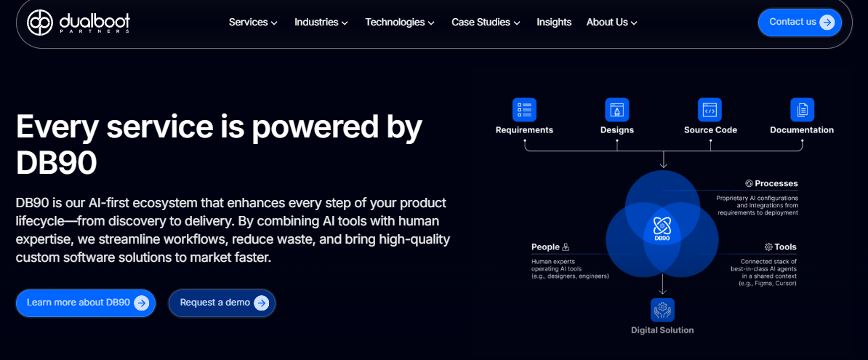This screenshot has height=360, width=868.
Task: Click arrow icon in Request a demo
Action: [261, 303]
